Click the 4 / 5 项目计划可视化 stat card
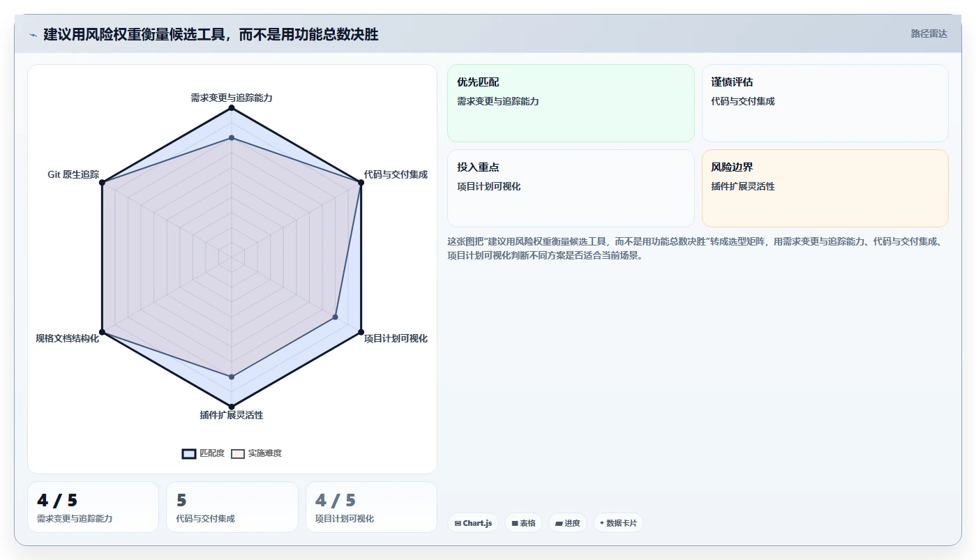Image resolution: width=976 pixels, height=560 pixels. pos(371,507)
